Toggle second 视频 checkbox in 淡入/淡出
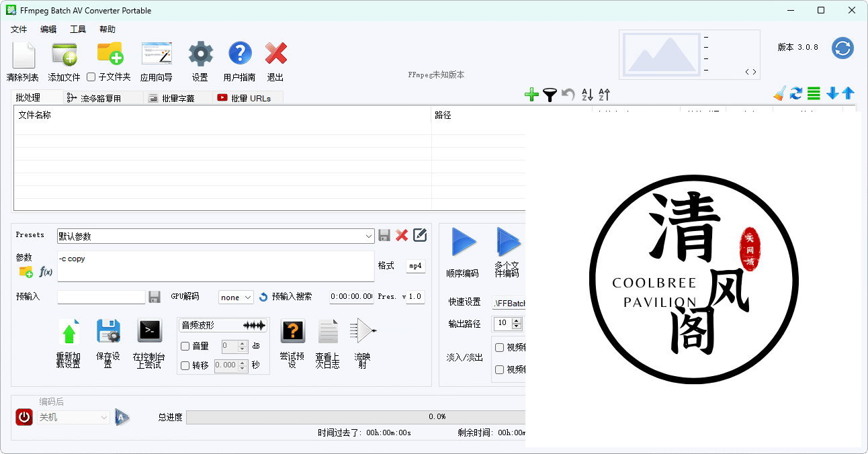The width and height of the screenshot is (868, 454). point(500,369)
